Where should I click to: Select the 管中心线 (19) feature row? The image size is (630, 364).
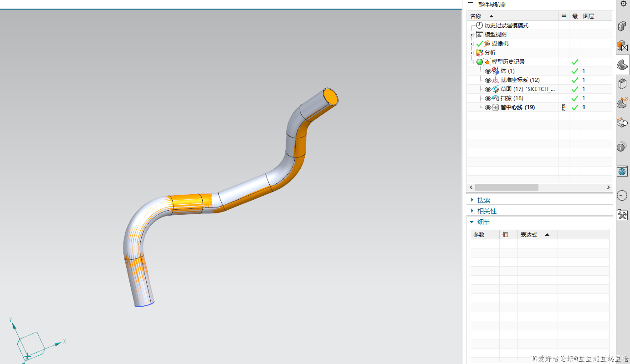(x=539, y=107)
